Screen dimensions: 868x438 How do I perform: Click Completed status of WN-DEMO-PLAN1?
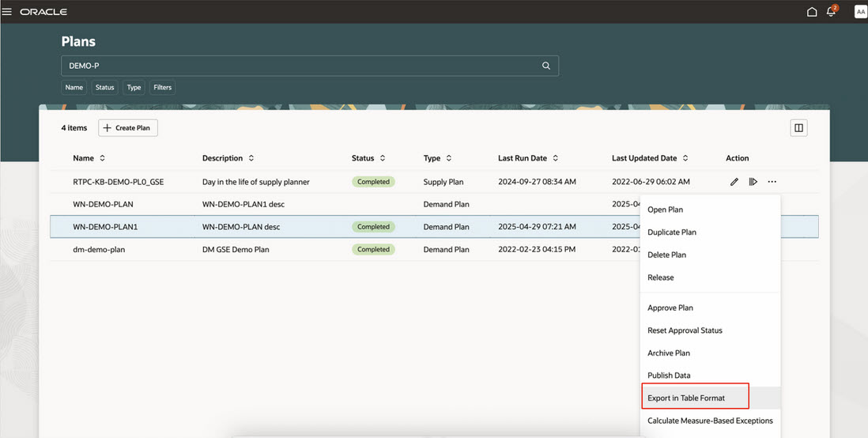point(374,227)
